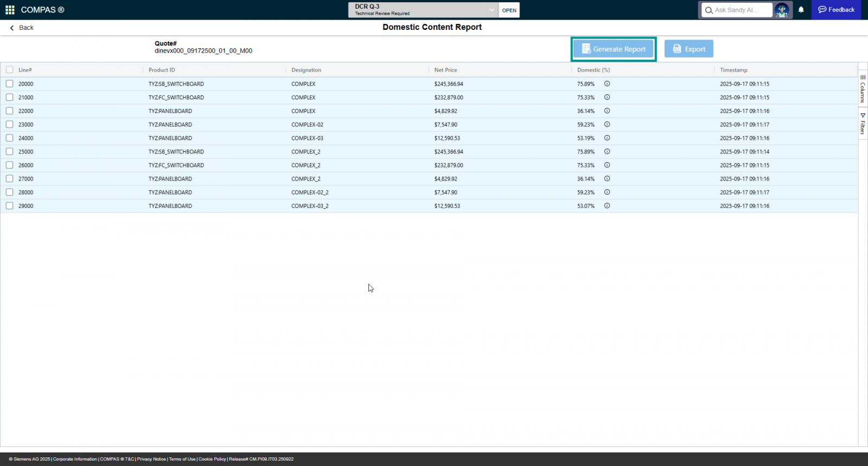Open info icon for line 25000 domestic percentage
The width and height of the screenshot is (868, 466).
point(607,151)
